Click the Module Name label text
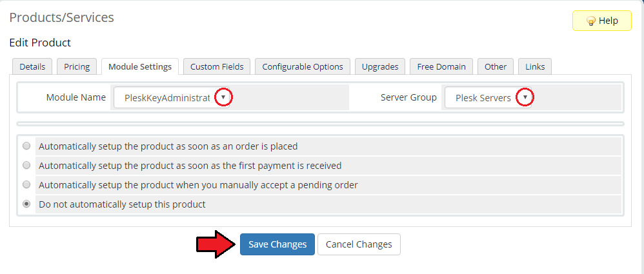Screen dimensions: 644x274 76,97
